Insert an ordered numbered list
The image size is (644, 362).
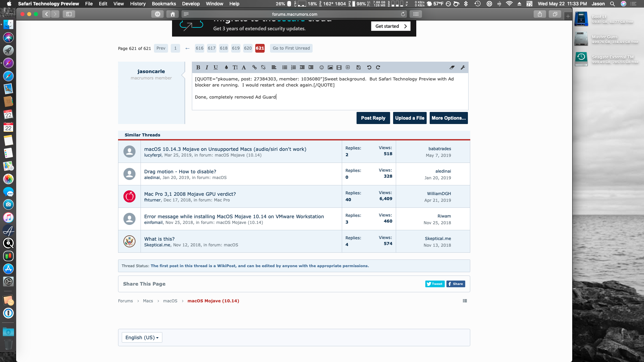click(x=293, y=67)
